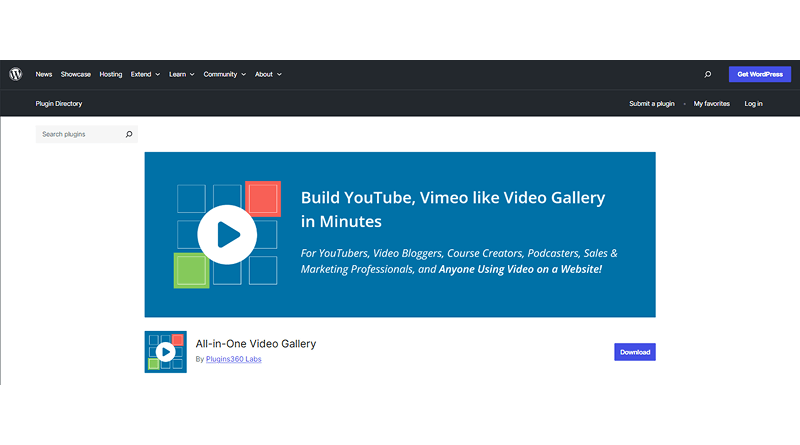Click the Build YouTube, Vimeo banner headline

(x=453, y=209)
